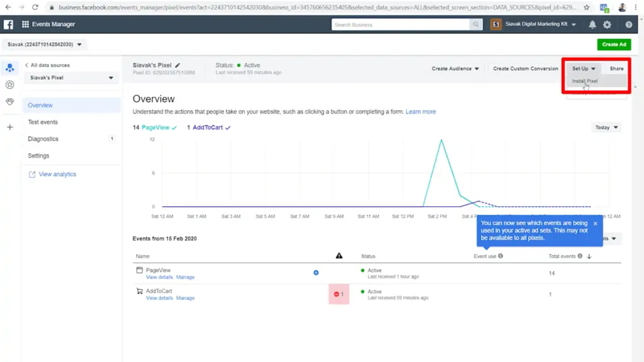Image resolution: width=644 pixels, height=362 pixels.
Task: Switch to the Test events section
Action: coord(42,122)
